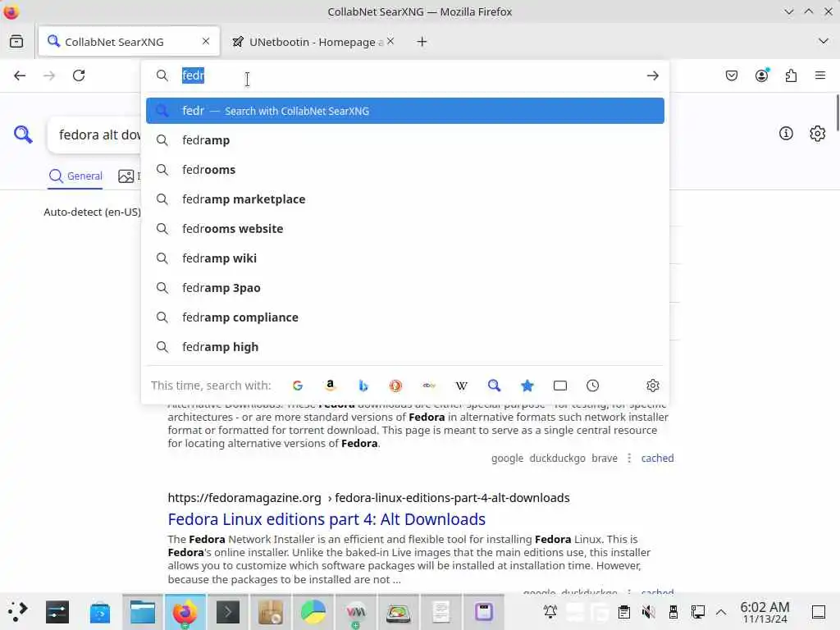Image resolution: width=840 pixels, height=630 pixels.
Task: Open notifications bell in system tray
Action: 550,612
